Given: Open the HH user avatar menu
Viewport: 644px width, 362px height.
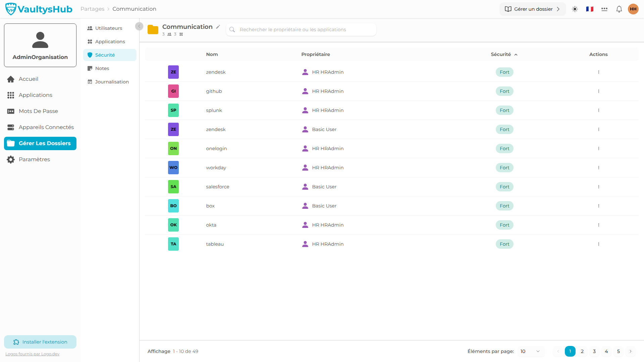Looking at the screenshot, I should click(633, 9).
